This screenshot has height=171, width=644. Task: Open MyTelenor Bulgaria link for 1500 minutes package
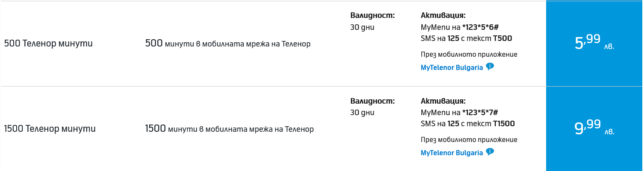coord(452,153)
